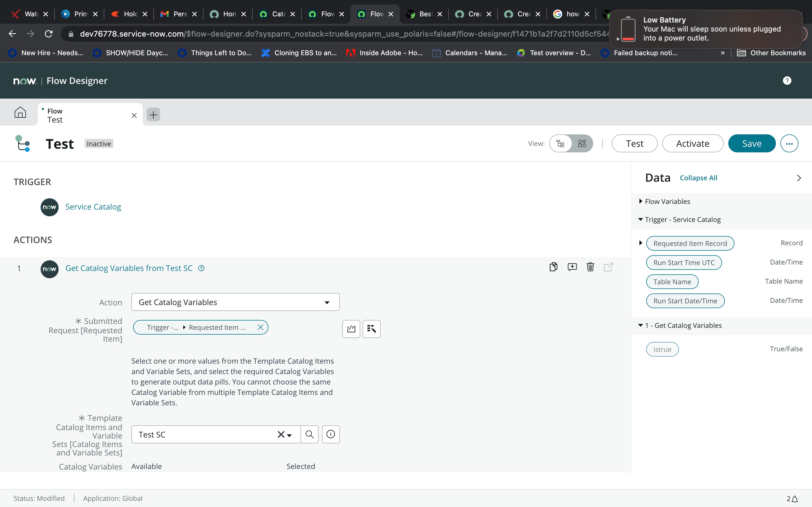Open the duplicate action icon
Image resolution: width=812 pixels, height=507 pixels.
coord(553,266)
